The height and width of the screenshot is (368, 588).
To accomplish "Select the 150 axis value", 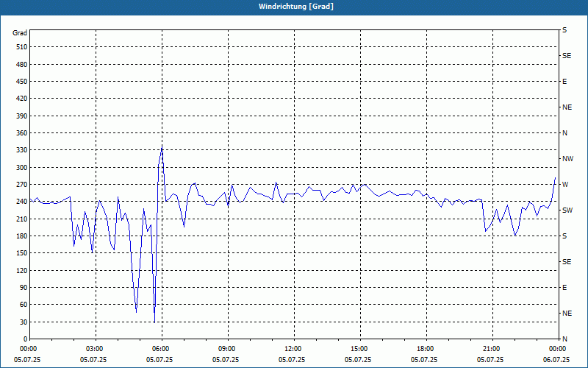I will (22, 253).
